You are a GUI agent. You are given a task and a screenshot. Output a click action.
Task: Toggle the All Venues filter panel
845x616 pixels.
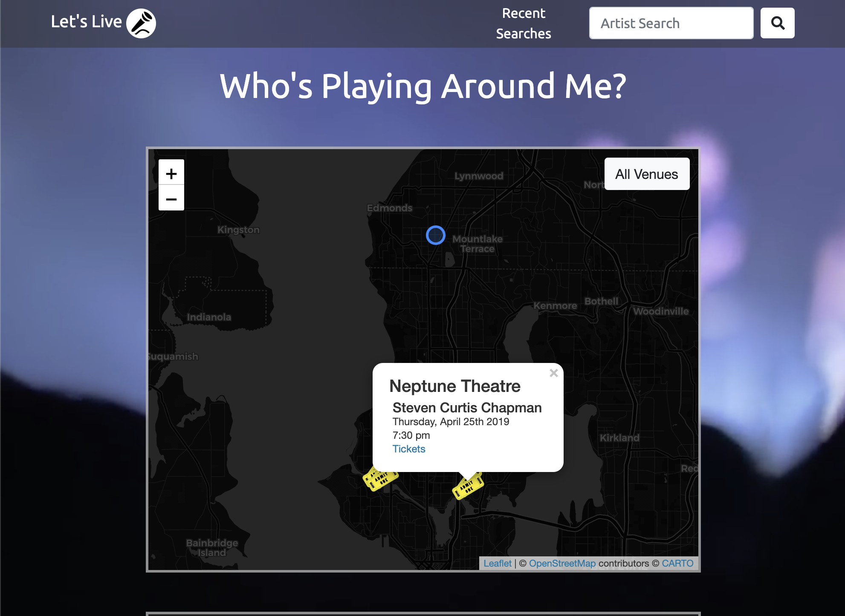(645, 174)
